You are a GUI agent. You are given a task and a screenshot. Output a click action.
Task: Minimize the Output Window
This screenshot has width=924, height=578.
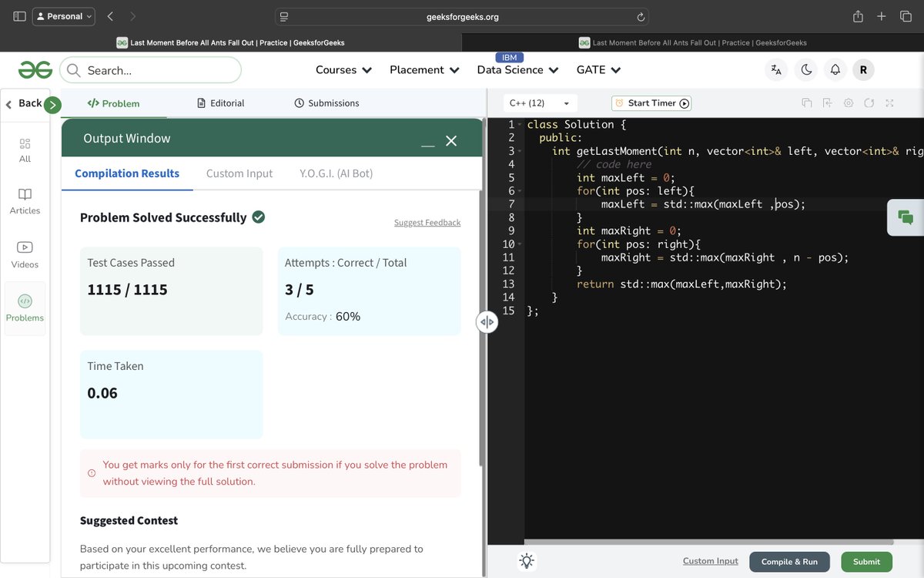tap(427, 143)
